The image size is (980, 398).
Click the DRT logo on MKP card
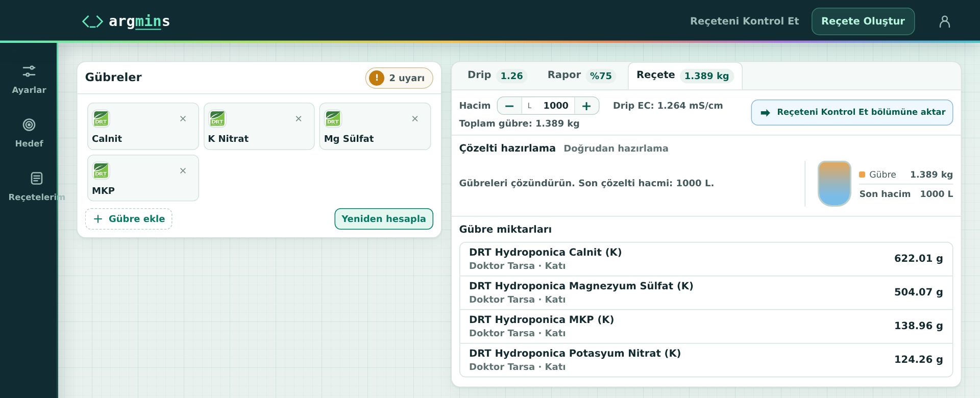pos(101,170)
